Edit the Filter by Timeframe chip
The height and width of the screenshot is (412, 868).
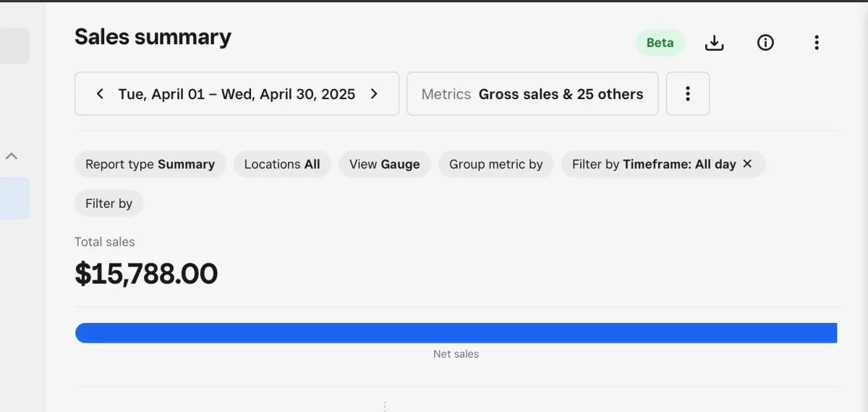(653, 164)
